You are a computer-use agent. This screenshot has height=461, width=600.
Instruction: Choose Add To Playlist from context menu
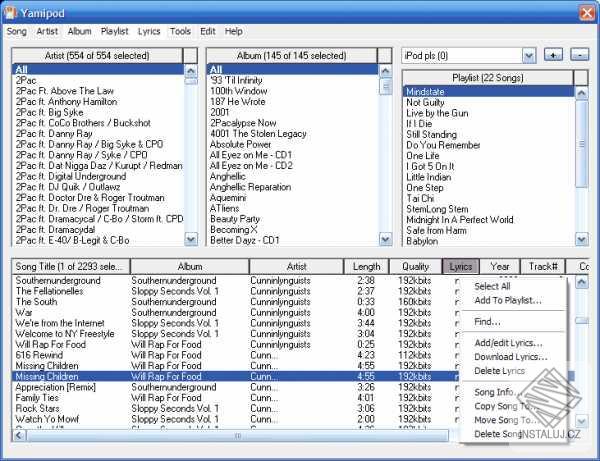(x=508, y=300)
